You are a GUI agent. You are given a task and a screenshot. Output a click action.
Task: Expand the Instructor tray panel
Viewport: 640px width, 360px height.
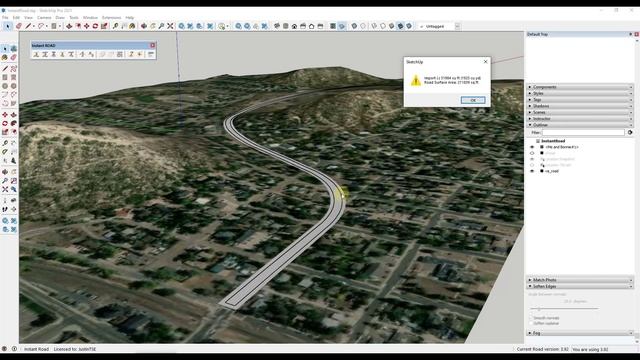(580, 119)
